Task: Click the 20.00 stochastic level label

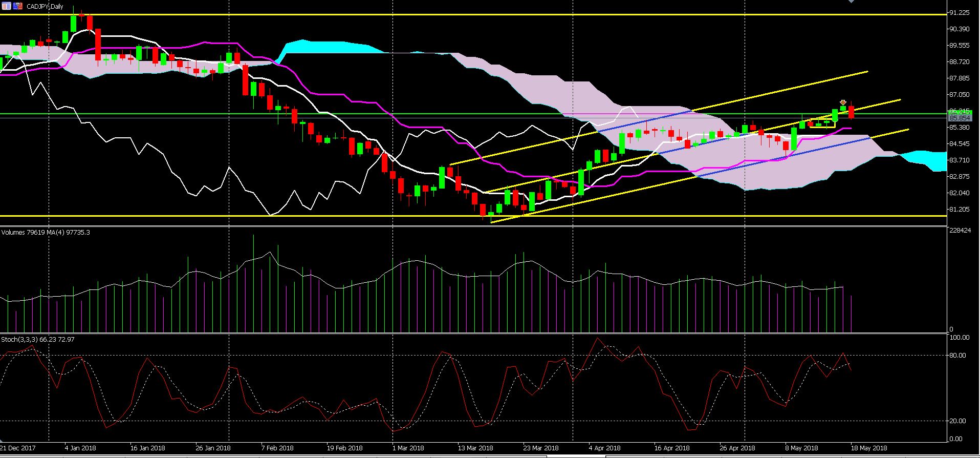Action: click(957, 421)
